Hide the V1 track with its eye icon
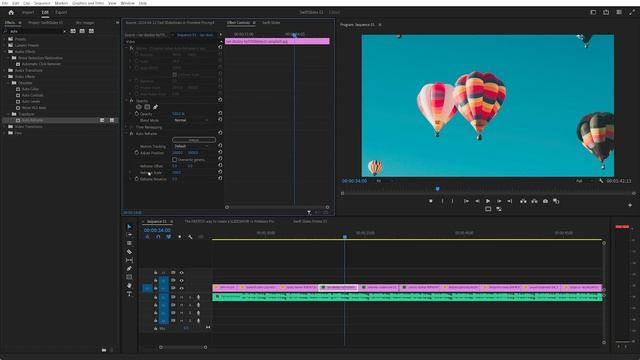This screenshot has width=640, height=360. [182, 288]
